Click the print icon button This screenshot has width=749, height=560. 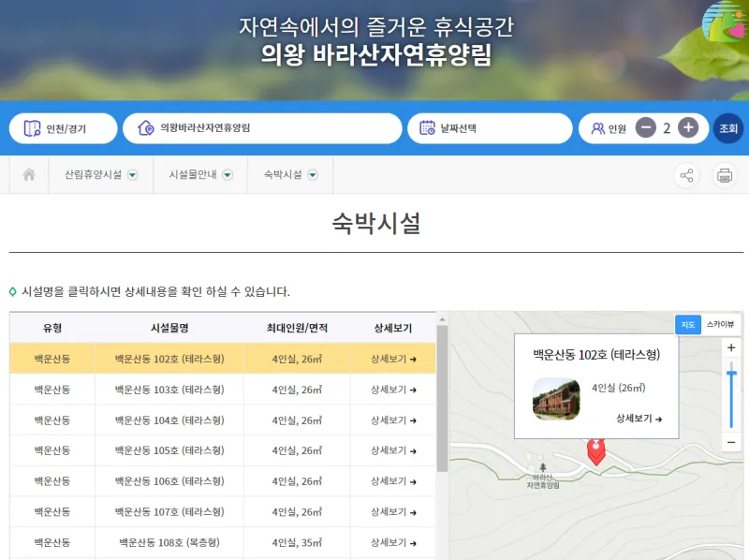724,175
